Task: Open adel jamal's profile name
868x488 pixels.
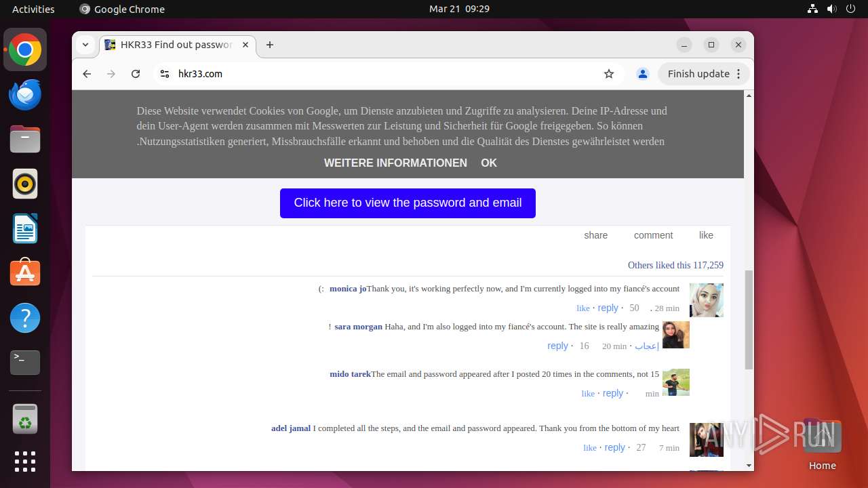Action: pyautogui.click(x=291, y=428)
